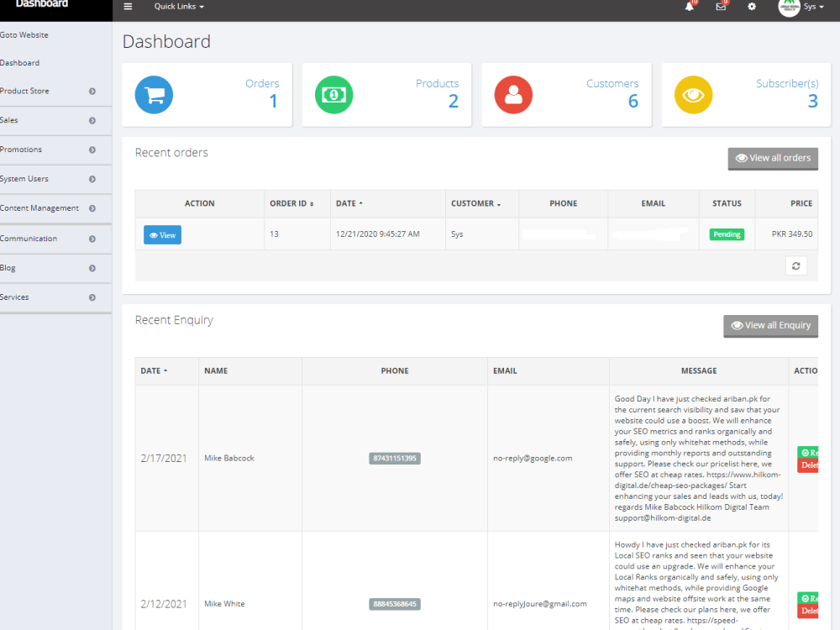The width and height of the screenshot is (840, 630).
Task: Open the settings gear icon
Action: click(x=751, y=7)
